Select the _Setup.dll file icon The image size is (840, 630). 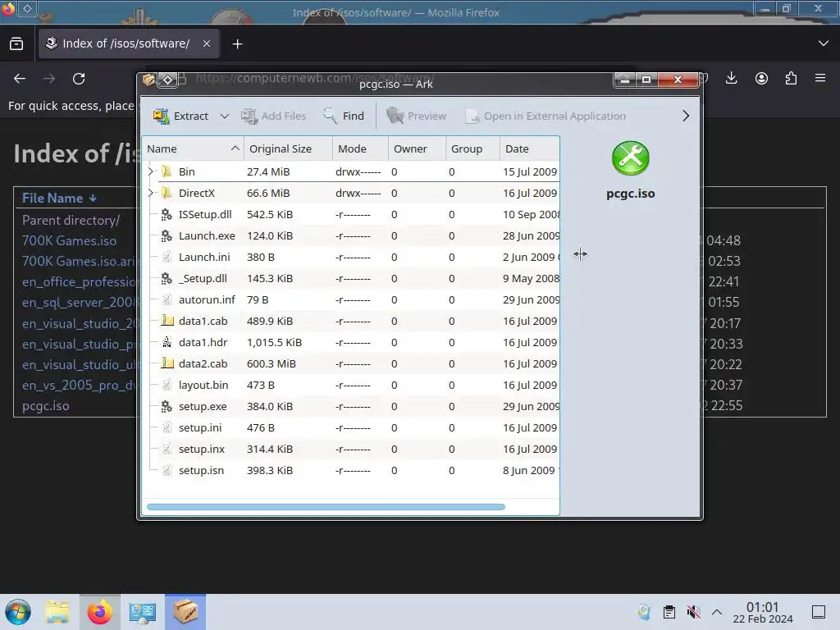(x=167, y=279)
